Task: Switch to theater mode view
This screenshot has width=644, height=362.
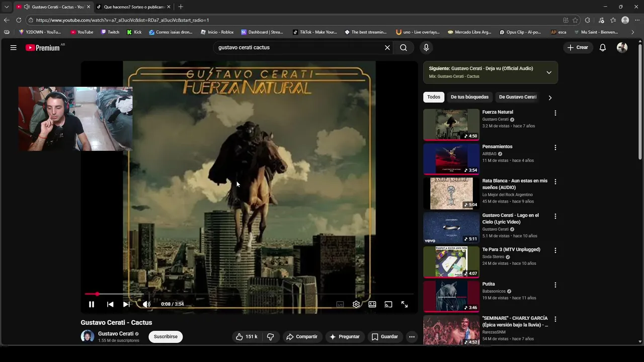Action: pyautogui.click(x=372, y=304)
